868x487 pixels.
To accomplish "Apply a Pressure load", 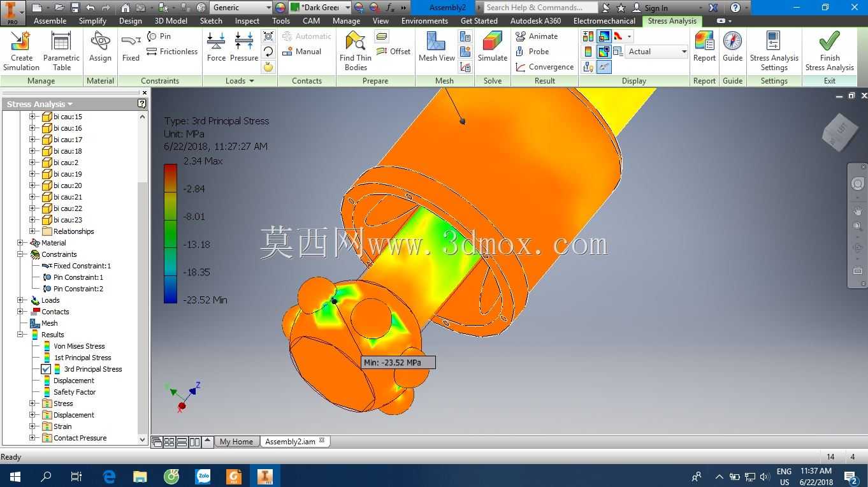I will click(243, 47).
